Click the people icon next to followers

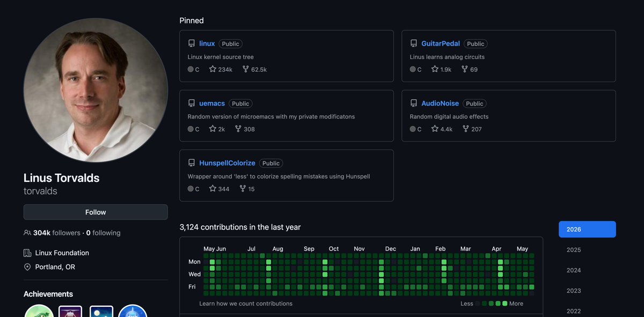[27, 233]
